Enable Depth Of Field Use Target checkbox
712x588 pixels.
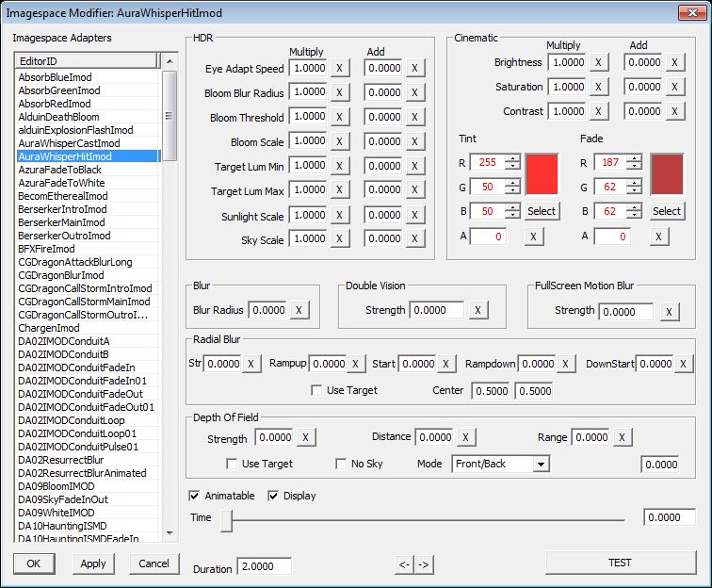(x=232, y=464)
